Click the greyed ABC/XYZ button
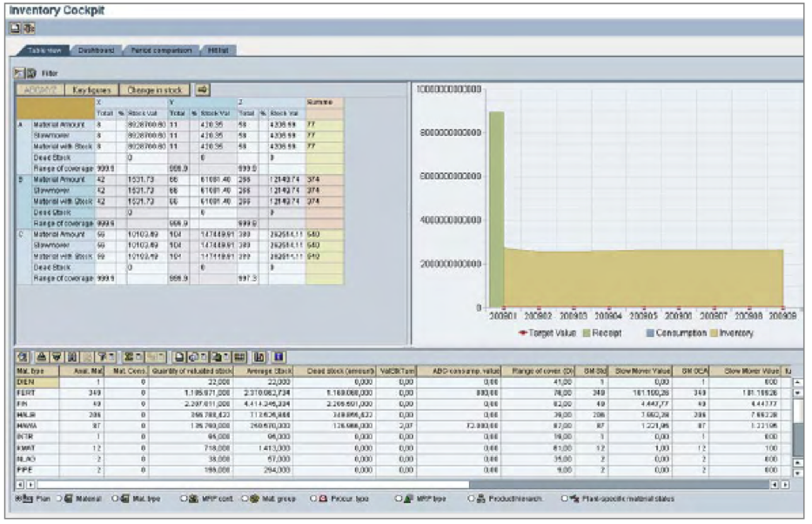The height and width of the screenshot is (524, 812). pos(40,90)
